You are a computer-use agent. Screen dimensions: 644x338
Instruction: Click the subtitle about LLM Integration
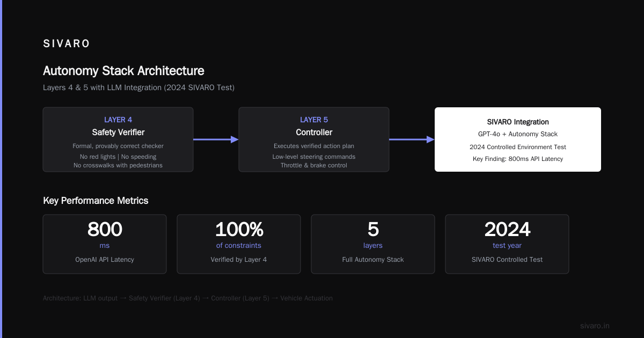(138, 87)
